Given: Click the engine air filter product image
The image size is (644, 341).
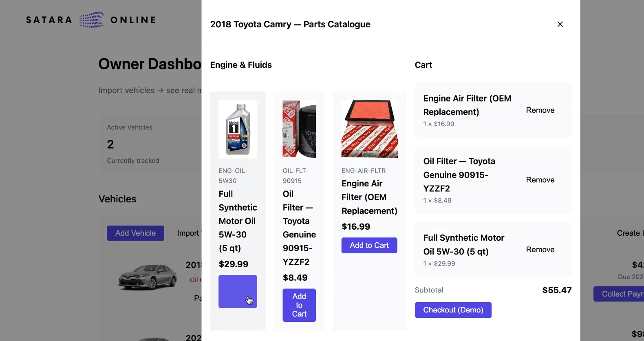Looking at the screenshot, I should pyautogui.click(x=369, y=129).
